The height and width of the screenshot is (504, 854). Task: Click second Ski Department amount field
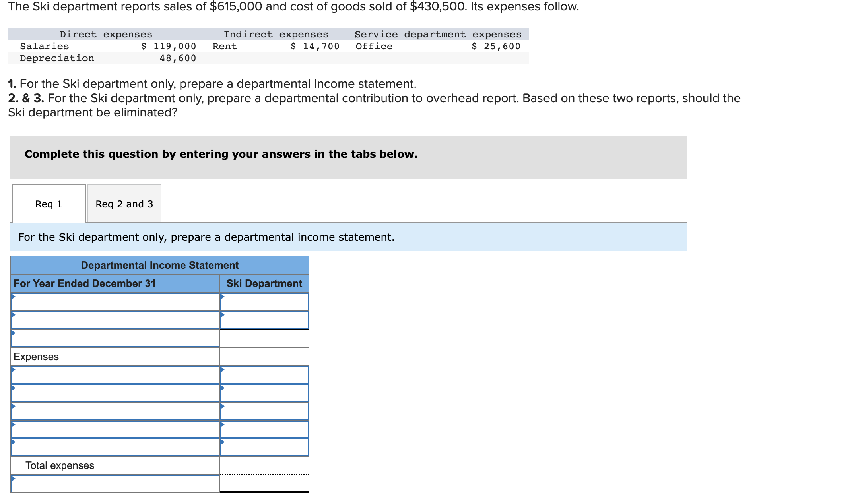coord(264,320)
